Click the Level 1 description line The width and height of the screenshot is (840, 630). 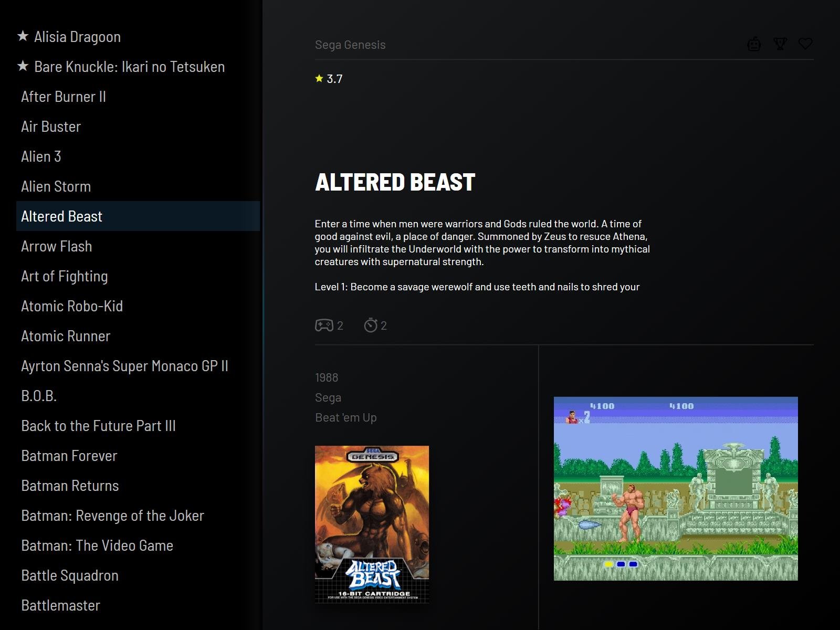coord(477,287)
